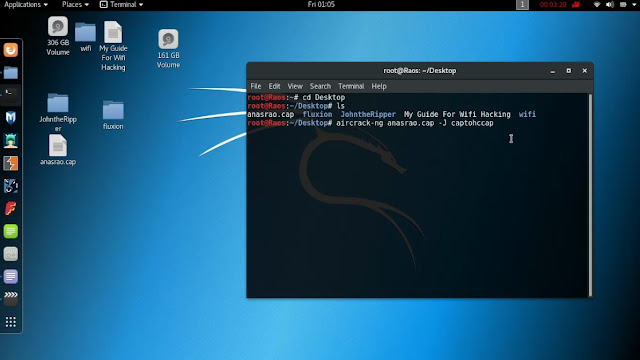Click wifi in the ls output
640x360 pixels.
coord(527,114)
